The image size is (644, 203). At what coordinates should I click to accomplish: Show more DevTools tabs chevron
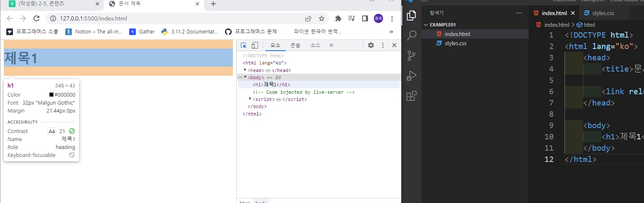click(x=331, y=45)
